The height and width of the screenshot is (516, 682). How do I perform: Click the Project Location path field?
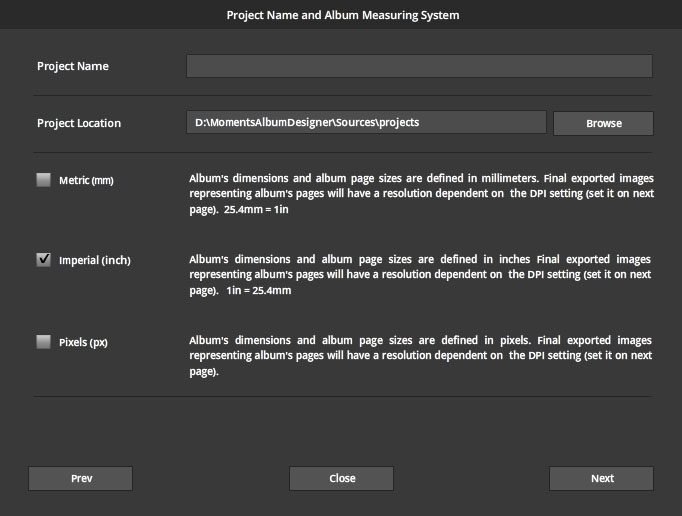366,122
